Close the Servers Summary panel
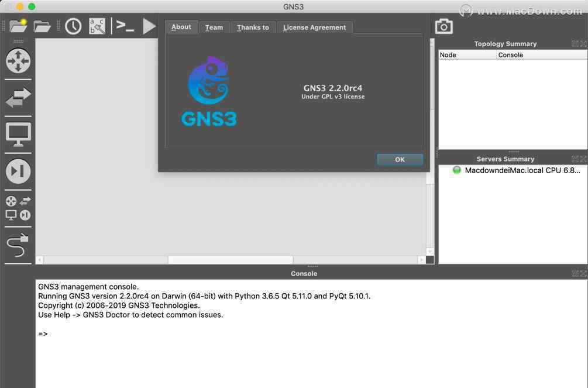Viewport: 588px width, 388px height. coord(583,159)
